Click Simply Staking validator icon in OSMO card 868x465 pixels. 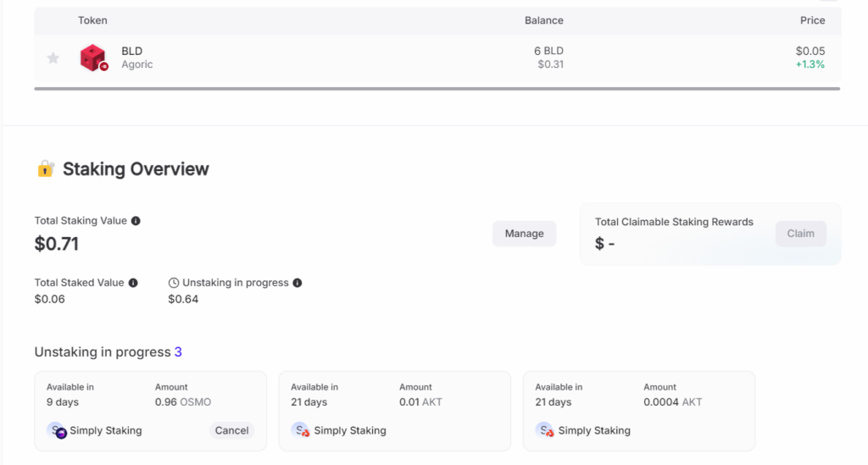[56, 430]
